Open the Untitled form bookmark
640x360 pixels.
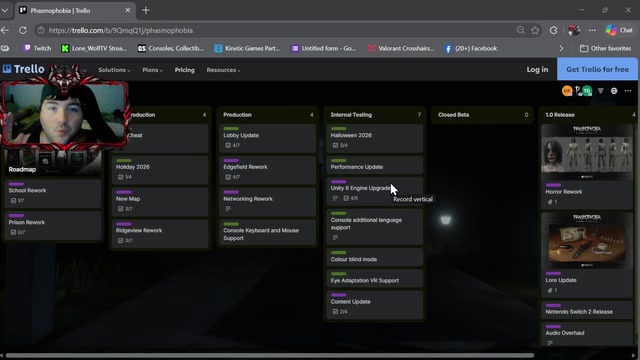pyautogui.click(x=324, y=48)
